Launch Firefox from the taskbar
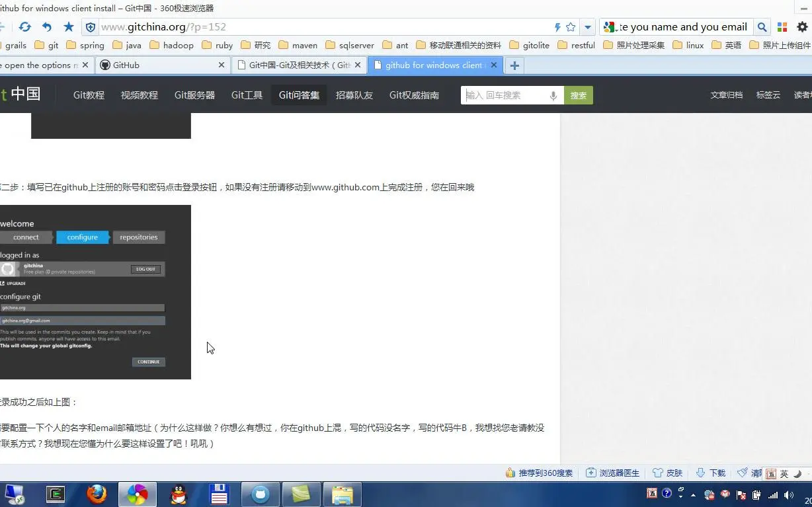The image size is (812, 507). 97,494
